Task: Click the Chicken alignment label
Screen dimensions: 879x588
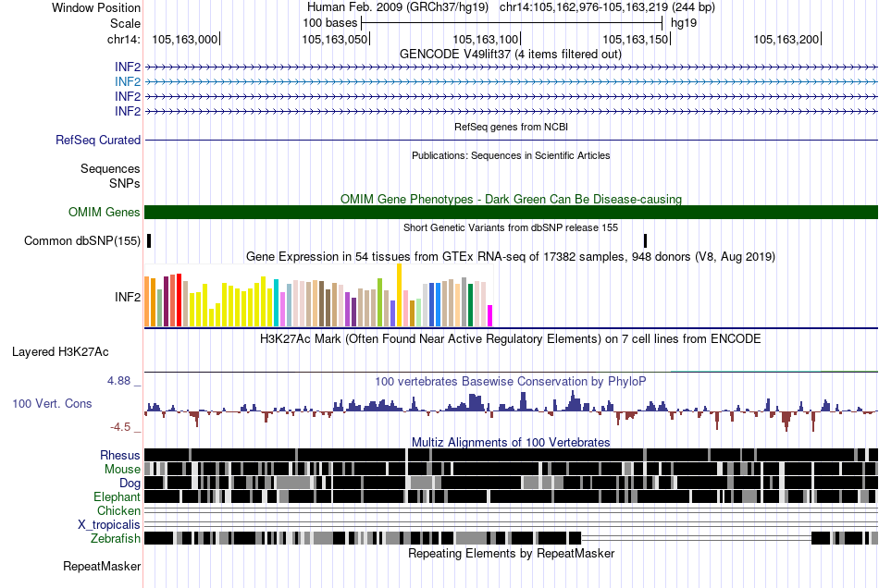Action: (118, 510)
